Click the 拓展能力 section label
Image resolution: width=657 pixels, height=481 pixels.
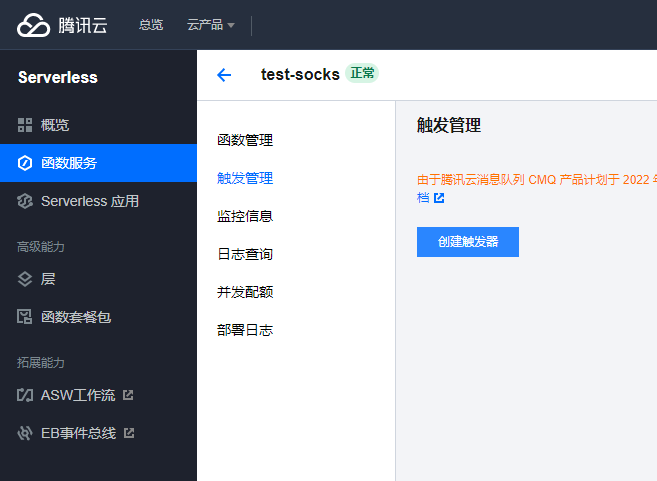pos(41,362)
